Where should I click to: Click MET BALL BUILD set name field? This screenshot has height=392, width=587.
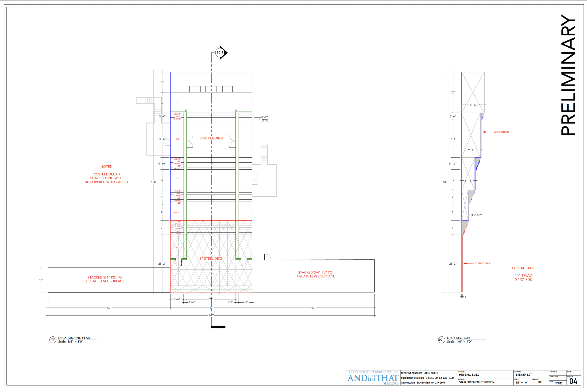[469, 375]
